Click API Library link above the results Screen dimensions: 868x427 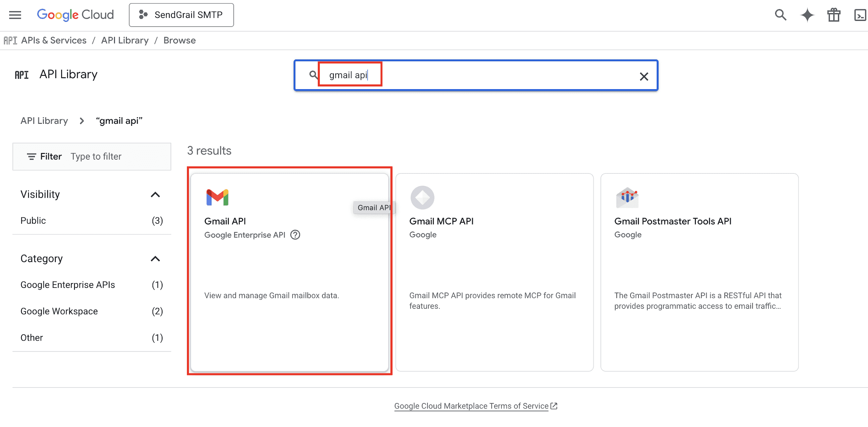(x=44, y=121)
